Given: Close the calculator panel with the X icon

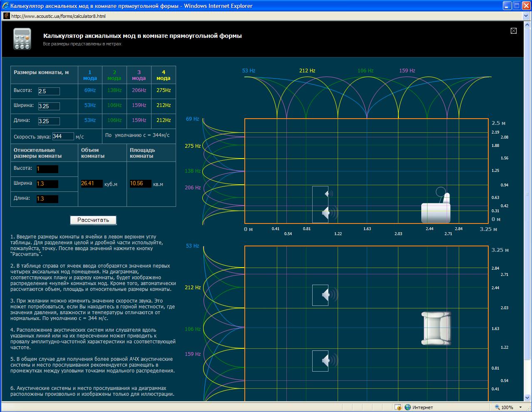Looking at the screenshot, I should point(513,31).
